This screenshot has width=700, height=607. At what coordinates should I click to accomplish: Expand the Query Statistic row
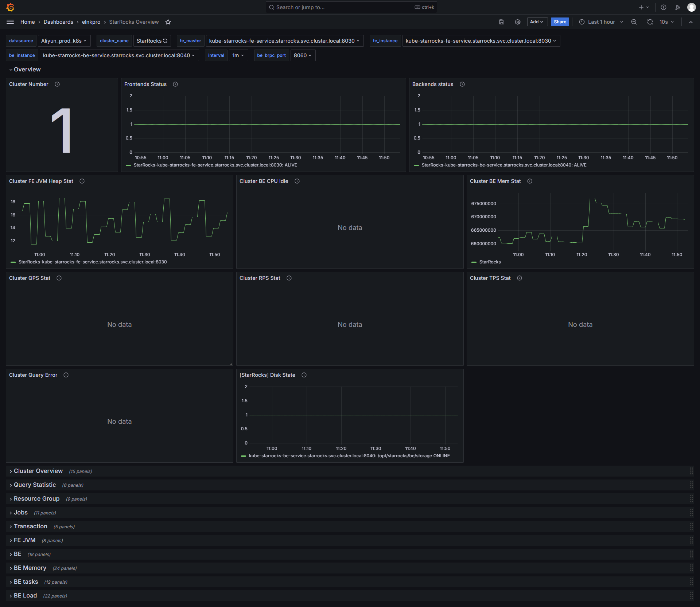[35, 485]
